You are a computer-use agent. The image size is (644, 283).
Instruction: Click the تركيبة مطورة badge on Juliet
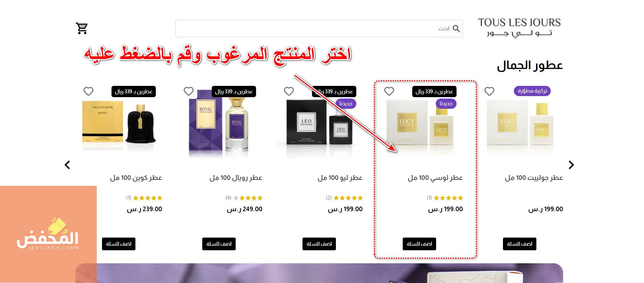click(532, 91)
